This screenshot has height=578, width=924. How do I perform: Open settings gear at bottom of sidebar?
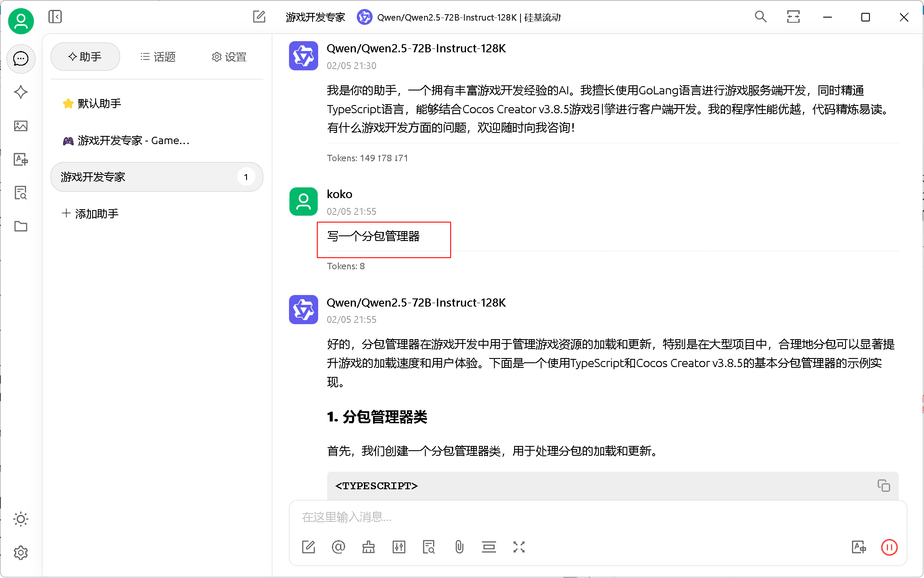pyautogui.click(x=21, y=553)
